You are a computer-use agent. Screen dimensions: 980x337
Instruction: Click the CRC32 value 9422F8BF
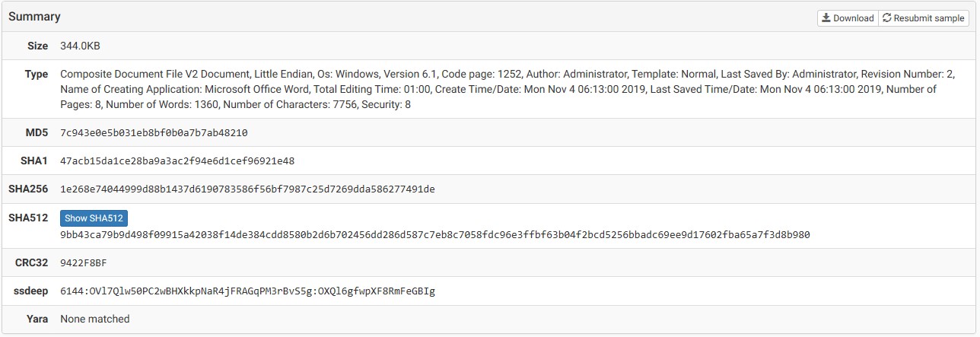(x=84, y=263)
